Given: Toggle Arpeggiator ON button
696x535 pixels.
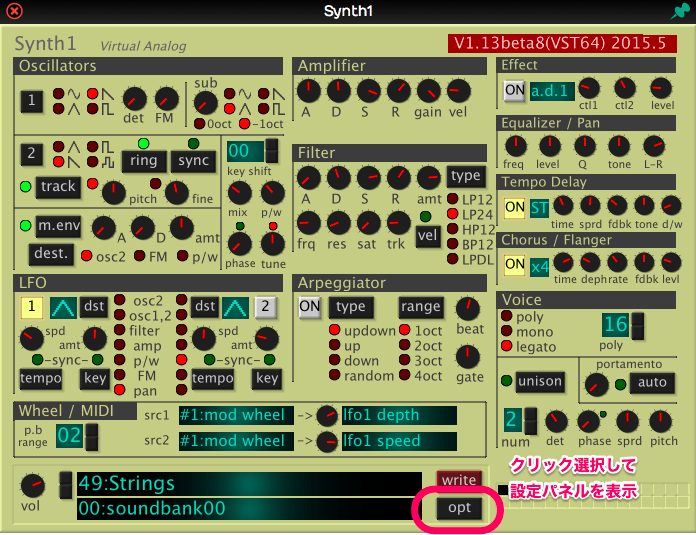Looking at the screenshot, I should (309, 307).
